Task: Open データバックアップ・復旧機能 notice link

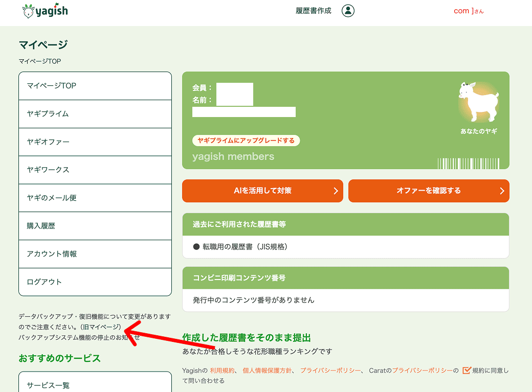Action: [94, 321]
